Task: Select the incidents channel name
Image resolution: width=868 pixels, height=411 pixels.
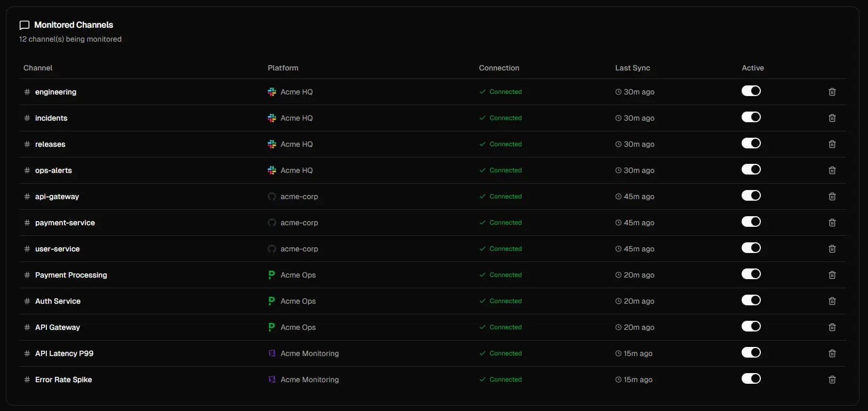Action: [51, 118]
